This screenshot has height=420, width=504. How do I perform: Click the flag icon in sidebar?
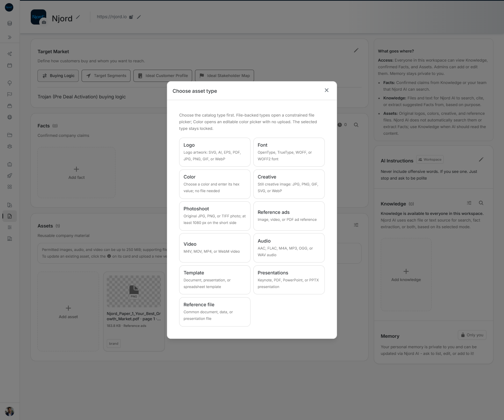10,94
